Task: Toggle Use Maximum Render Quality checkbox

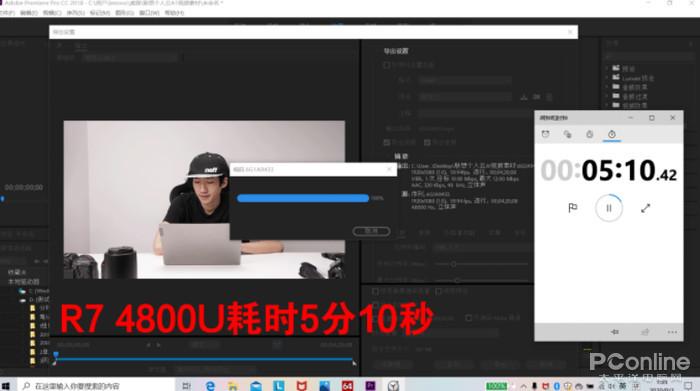Action: pyautogui.click(x=375, y=291)
